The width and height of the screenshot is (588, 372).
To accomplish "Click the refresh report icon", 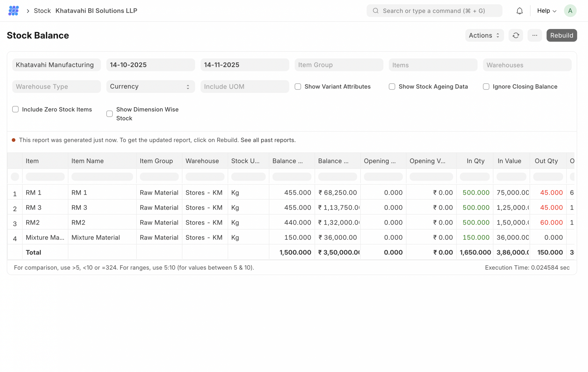I will pos(515,35).
